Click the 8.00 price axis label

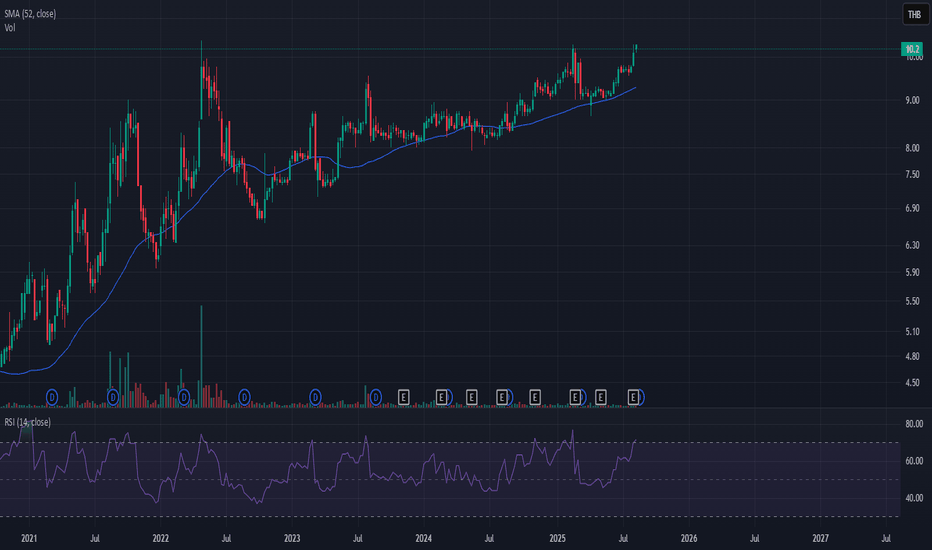coord(912,148)
